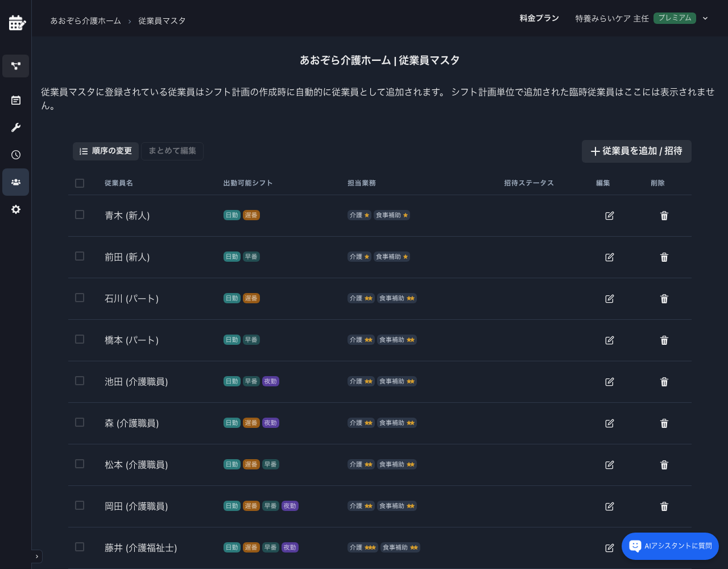Edit 青木 (新人) via pencil icon
This screenshot has height=569, width=728.
(x=609, y=216)
